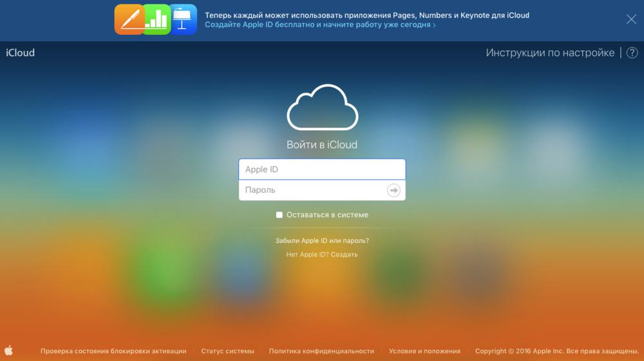Click banner text "Теперь каждый может использовать приложения"
The width and height of the screenshot is (644, 361).
pyautogui.click(x=298, y=15)
